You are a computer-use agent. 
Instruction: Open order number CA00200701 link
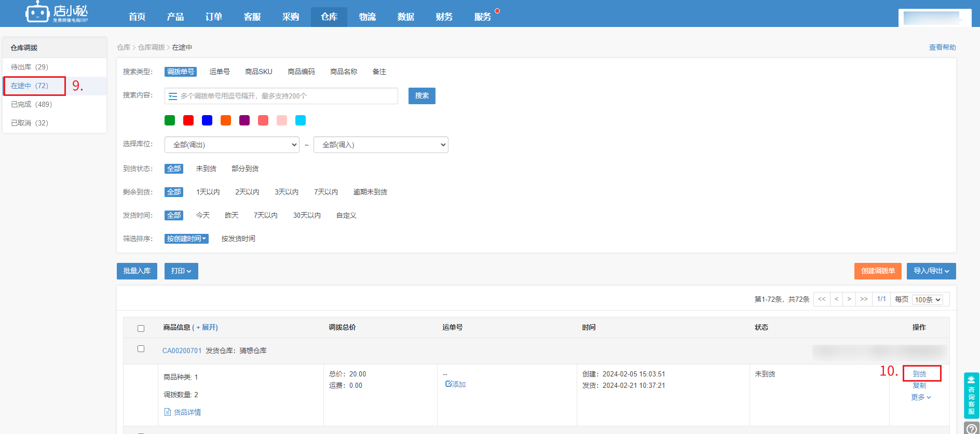[182, 351]
